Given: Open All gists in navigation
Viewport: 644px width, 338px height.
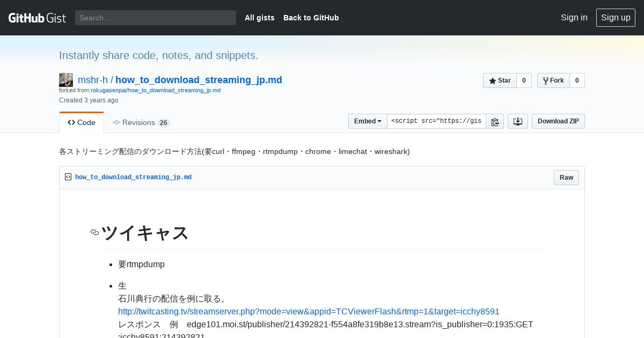Looking at the screenshot, I should pos(260,18).
